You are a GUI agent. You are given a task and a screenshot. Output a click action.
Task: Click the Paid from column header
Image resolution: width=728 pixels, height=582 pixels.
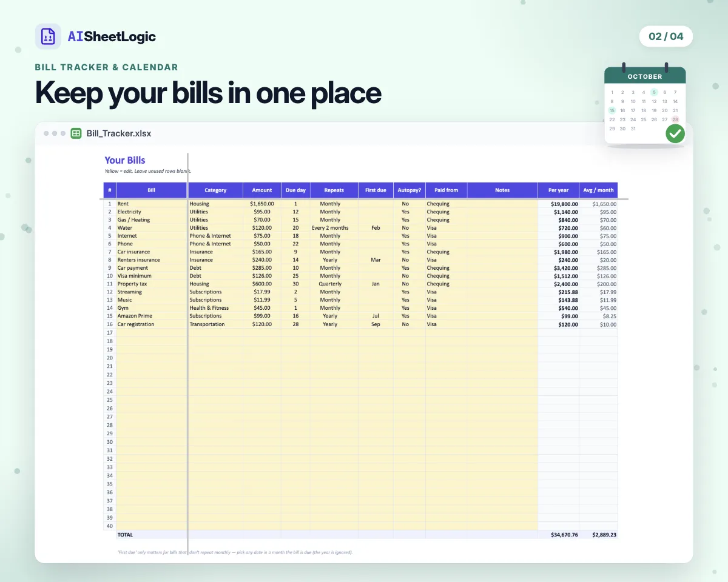tap(446, 190)
